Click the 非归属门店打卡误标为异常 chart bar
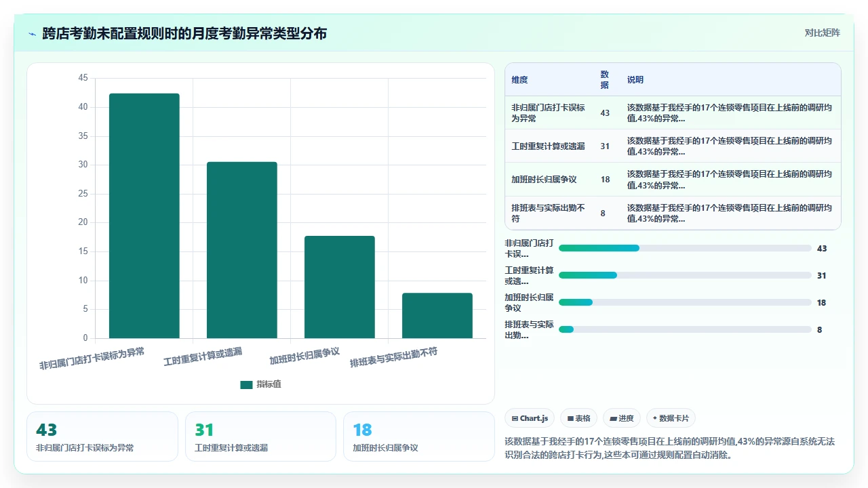The image size is (868, 488). (144, 216)
